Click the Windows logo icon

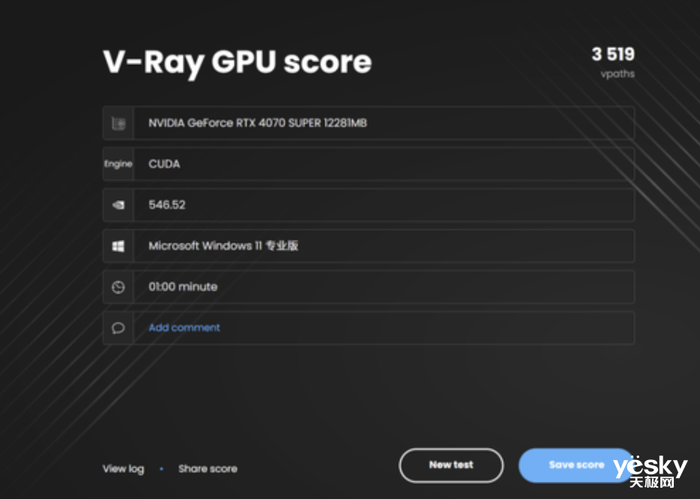[x=118, y=246]
